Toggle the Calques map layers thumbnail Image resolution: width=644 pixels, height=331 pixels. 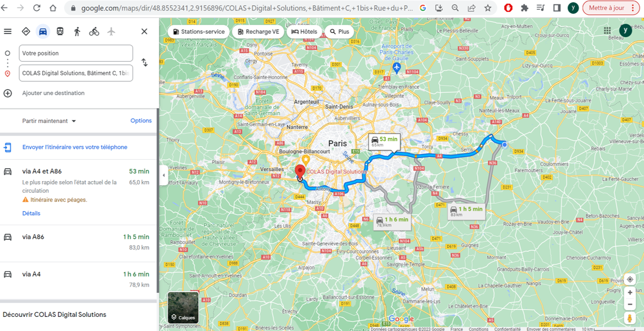click(183, 307)
